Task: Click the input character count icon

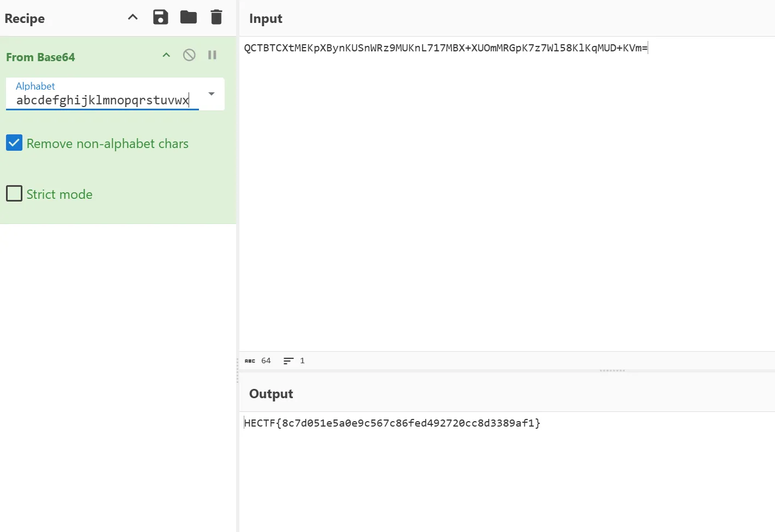Action: [250, 361]
